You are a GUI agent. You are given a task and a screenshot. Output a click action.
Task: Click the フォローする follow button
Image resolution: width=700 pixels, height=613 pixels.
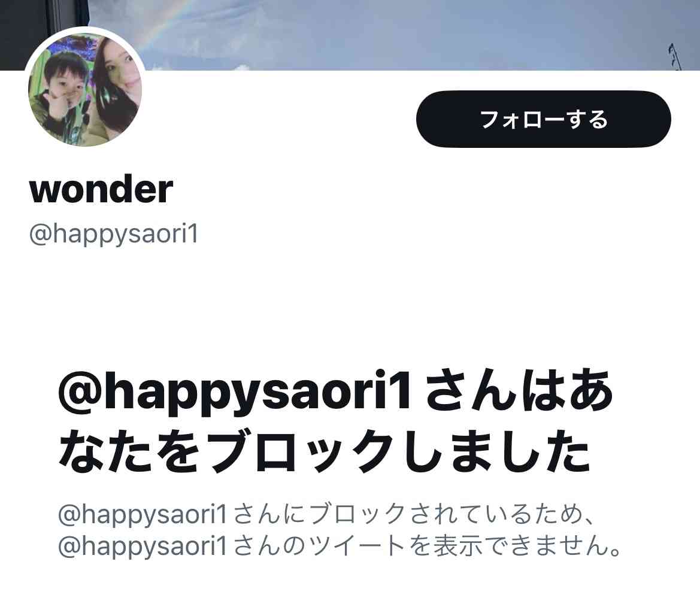tap(543, 119)
